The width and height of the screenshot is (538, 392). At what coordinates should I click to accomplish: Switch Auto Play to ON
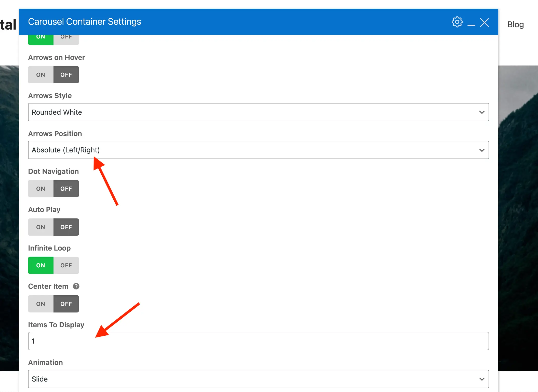(41, 227)
